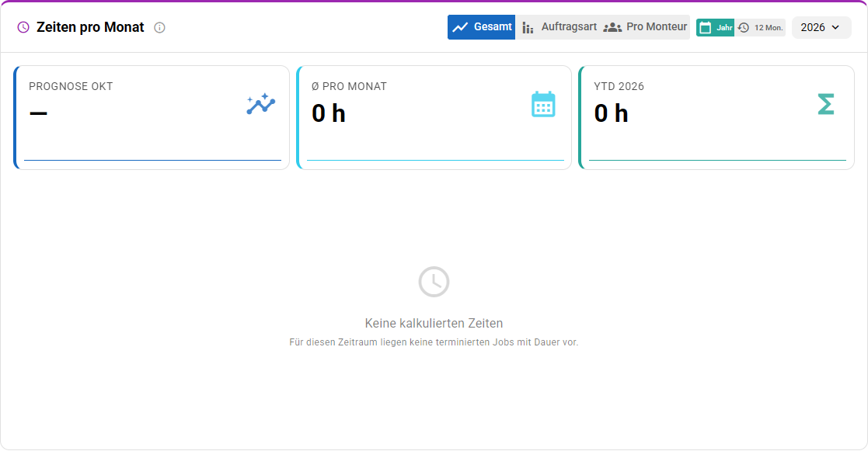Select the Ø Pro Monat card
Screen dimensions: 868x451
pyautogui.click(x=434, y=118)
